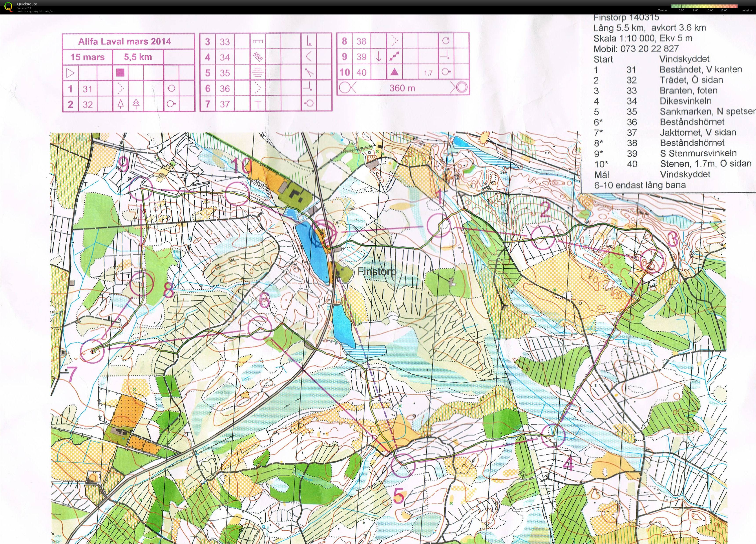756x544 pixels.
Task: Click 'Jakttornet, V sidan' description
Action: (x=698, y=132)
